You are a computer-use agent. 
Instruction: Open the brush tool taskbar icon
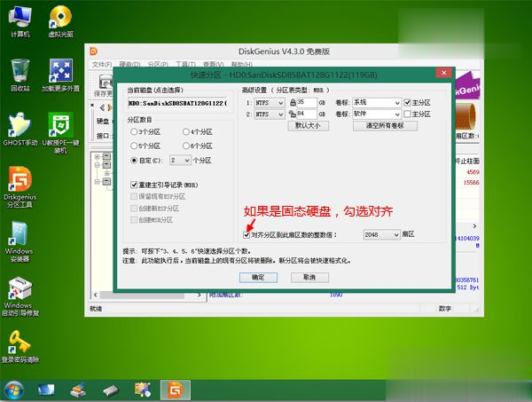click(78, 390)
